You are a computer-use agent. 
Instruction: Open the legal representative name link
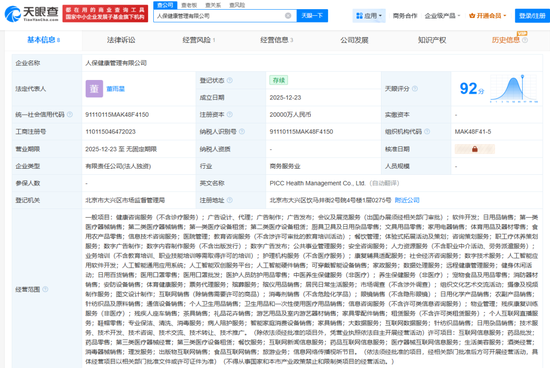(x=116, y=89)
